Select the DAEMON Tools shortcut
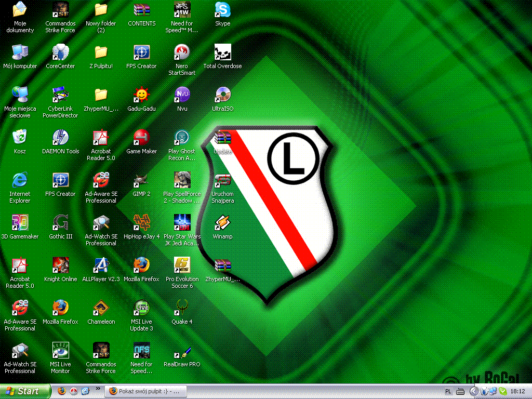The width and height of the screenshot is (532, 399). [61, 138]
